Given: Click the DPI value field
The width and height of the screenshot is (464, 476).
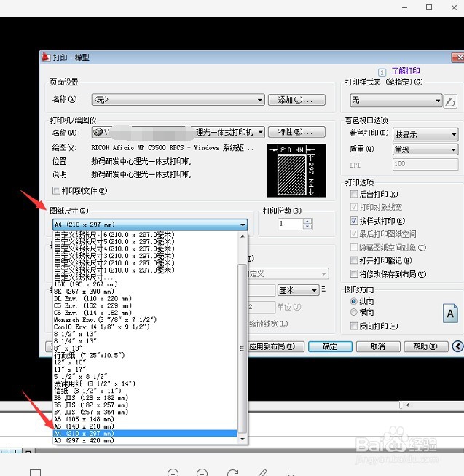Looking at the screenshot, I should (x=425, y=164).
